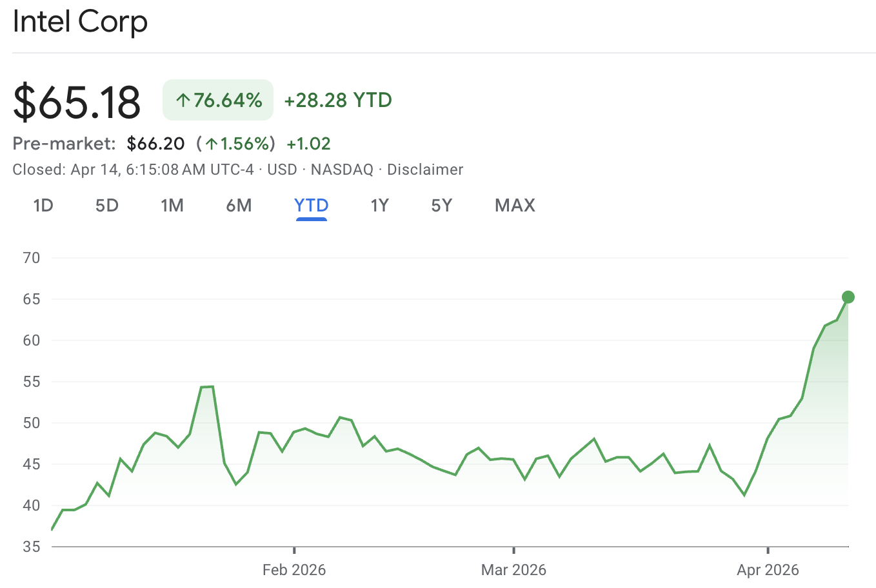Select the 5Y time range
The height and width of the screenshot is (588, 876).
click(x=442, y=206)
